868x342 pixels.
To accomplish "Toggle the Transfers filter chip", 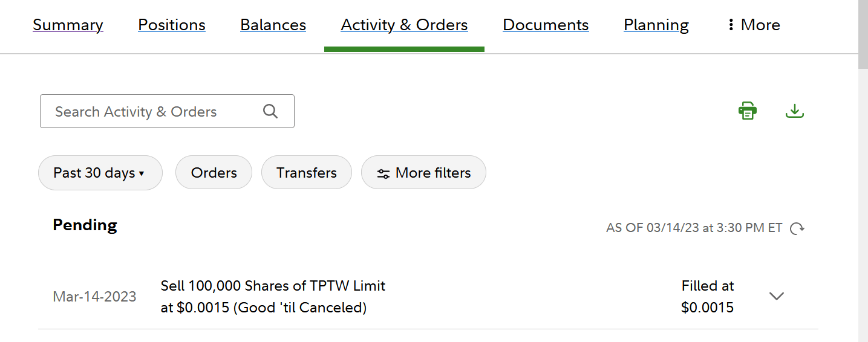I will click(x=306, y=173).
